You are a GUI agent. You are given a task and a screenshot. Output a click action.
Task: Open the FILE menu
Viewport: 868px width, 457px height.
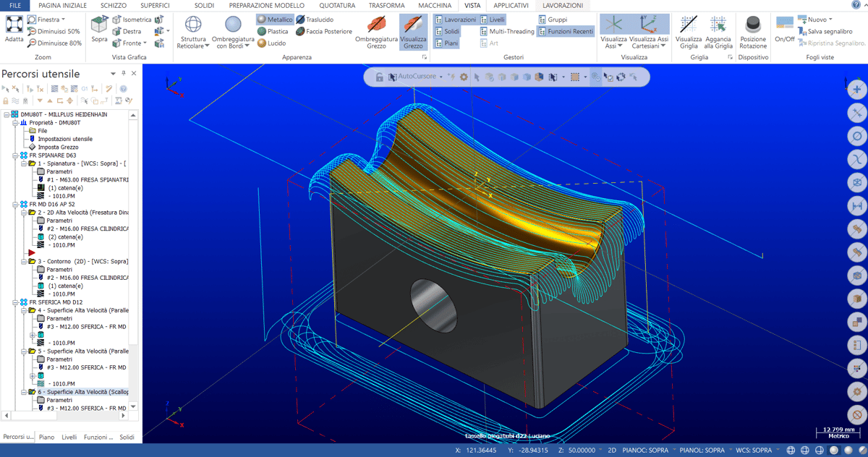(x=14, y=5)
